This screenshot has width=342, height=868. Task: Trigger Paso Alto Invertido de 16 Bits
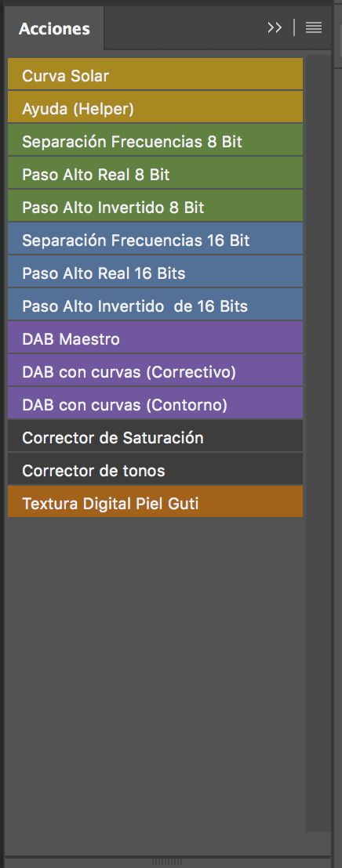155,305
